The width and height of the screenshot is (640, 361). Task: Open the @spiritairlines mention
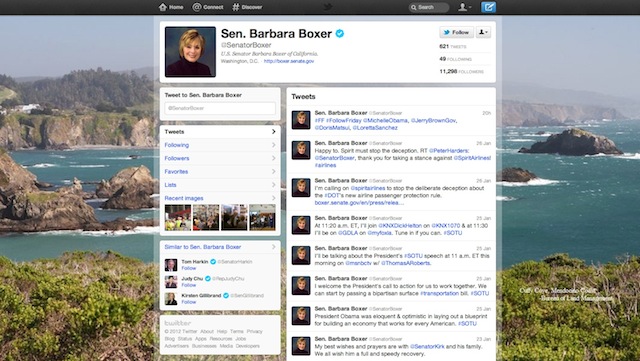tap(368, 188)
